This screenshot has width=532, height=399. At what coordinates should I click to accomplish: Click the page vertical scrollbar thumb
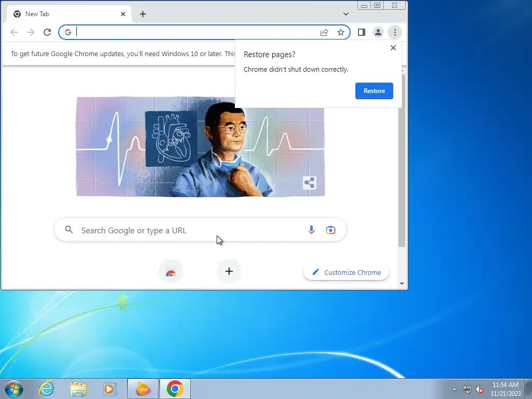click(402, 160)
